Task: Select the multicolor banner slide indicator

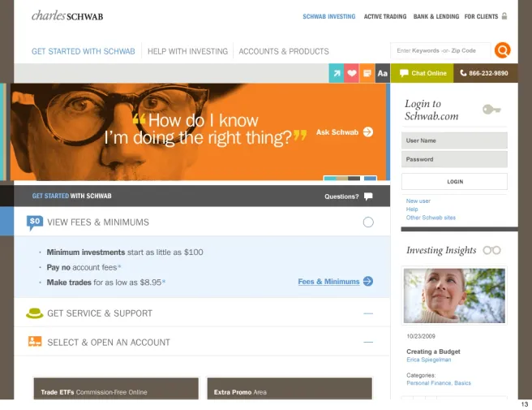Action: pos(341,178)
